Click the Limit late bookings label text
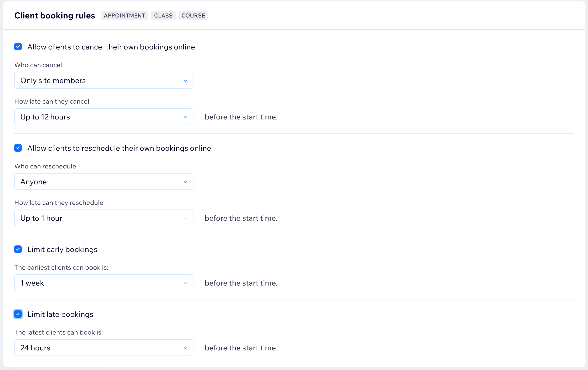The image size is (588, 370). click(60, 314)
